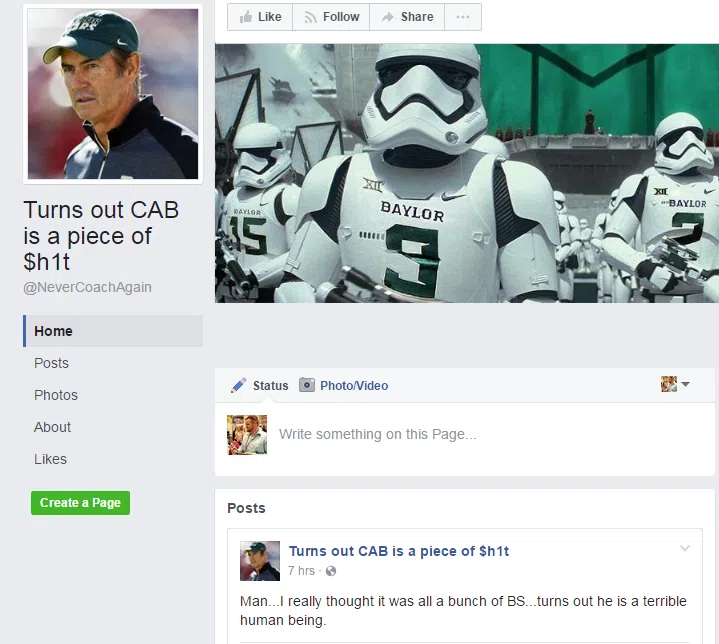Image resolution: width=719 pixels, height=644 pixels.
Task: Click the Share arrow icon
Action: tap(388, 17)
